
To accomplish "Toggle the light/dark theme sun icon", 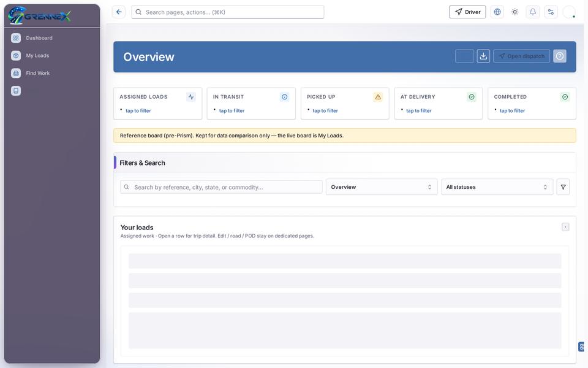I will pos(515,12).
